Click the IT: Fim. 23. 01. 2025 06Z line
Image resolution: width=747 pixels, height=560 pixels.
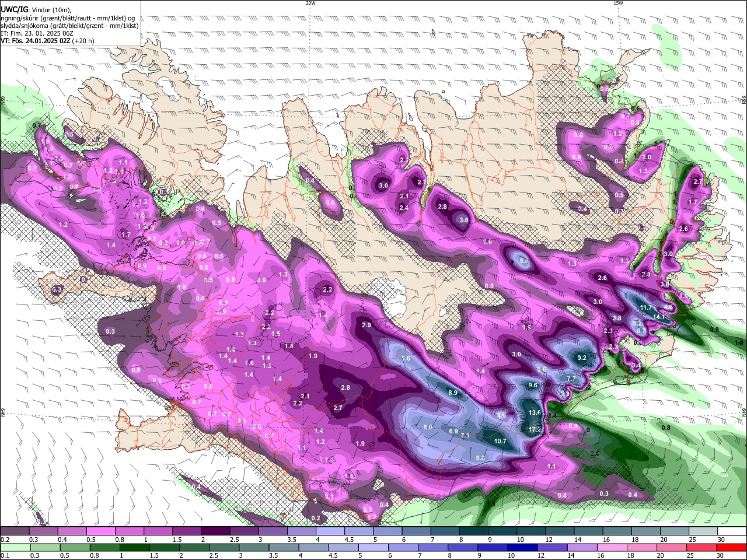(x=37, y=33)
